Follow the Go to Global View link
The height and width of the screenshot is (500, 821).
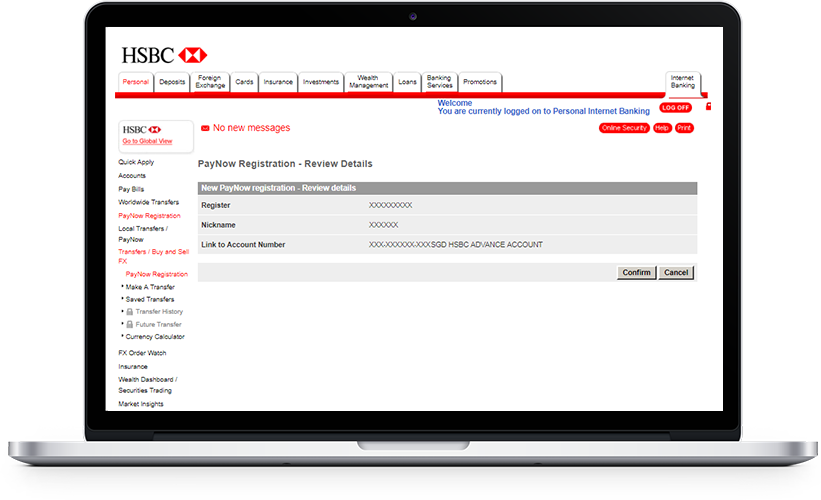[x=147, y=141]
